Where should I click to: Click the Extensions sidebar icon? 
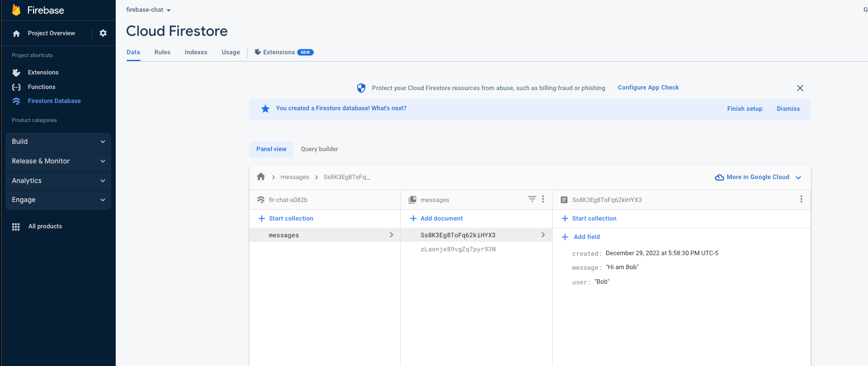click(x=16, y=72)
